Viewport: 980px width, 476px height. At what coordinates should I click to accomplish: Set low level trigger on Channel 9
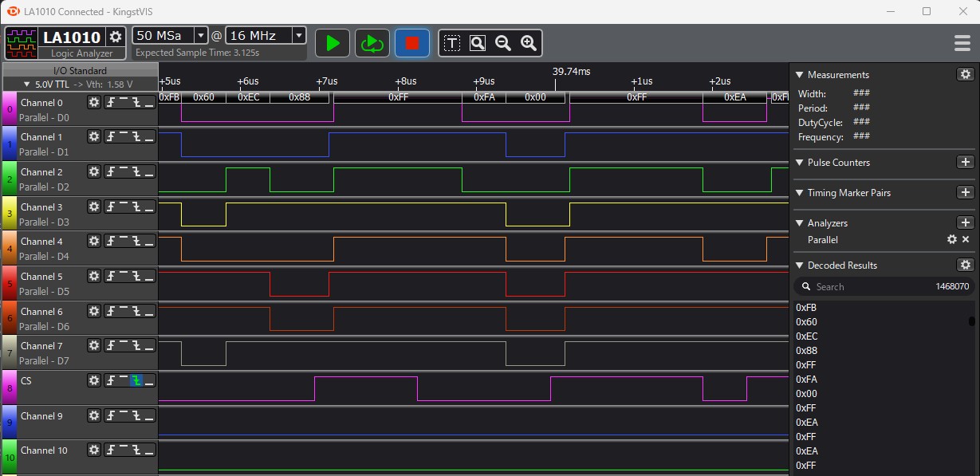pos(149,416)
